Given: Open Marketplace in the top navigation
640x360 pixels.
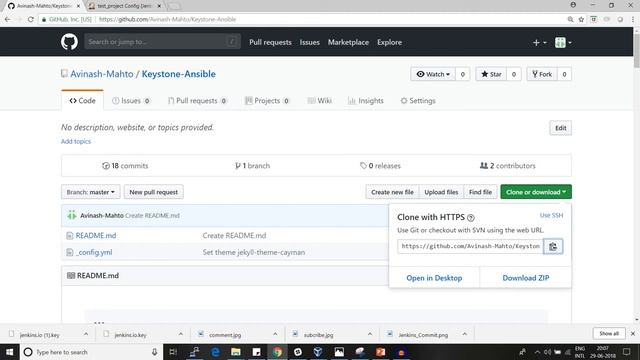Looking at the screenshot, I should tap(348, 42).
